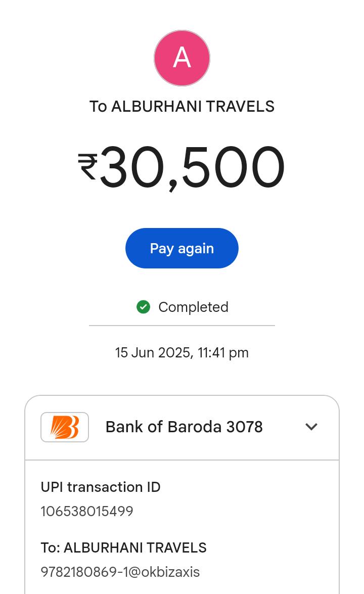Image resolution: width=364 pixels, height=594 pixels.
Task: Click the Completed status text
Action: [x=193, y=307]
